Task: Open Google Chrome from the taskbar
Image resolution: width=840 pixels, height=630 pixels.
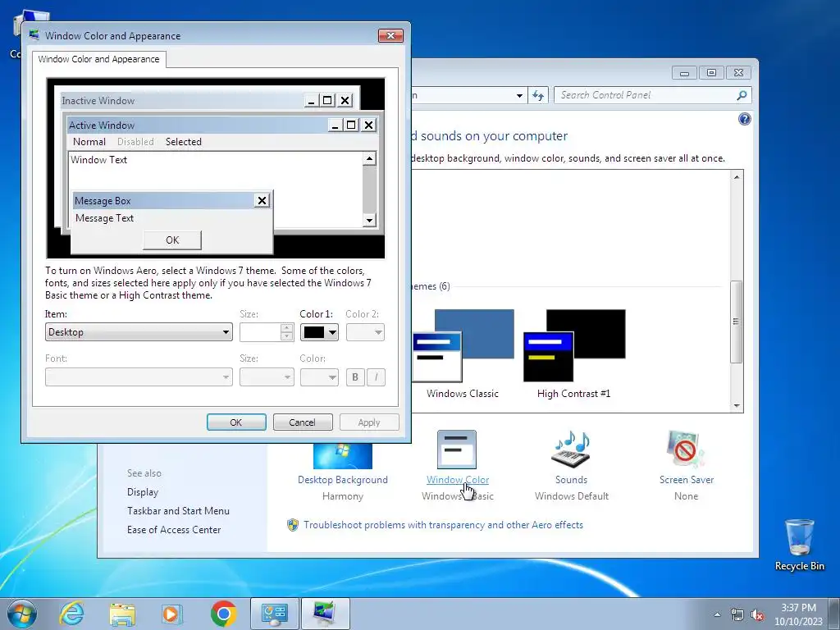Action: tap(223, 614)
